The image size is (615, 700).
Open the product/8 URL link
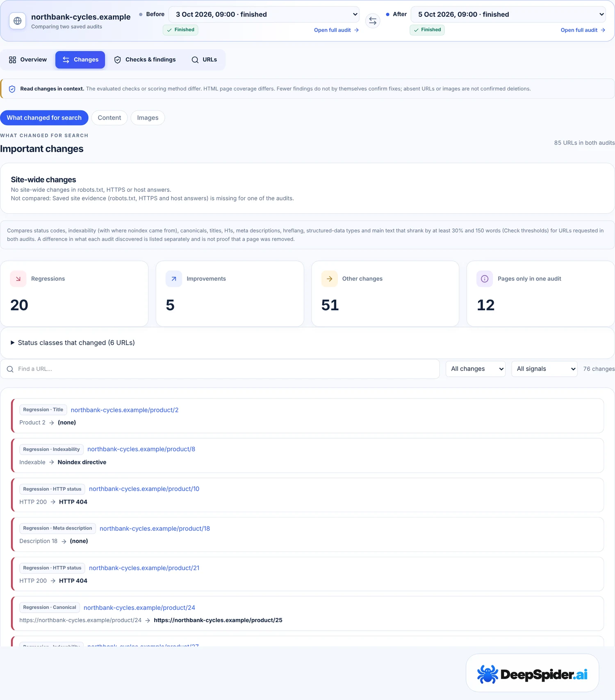141,449
